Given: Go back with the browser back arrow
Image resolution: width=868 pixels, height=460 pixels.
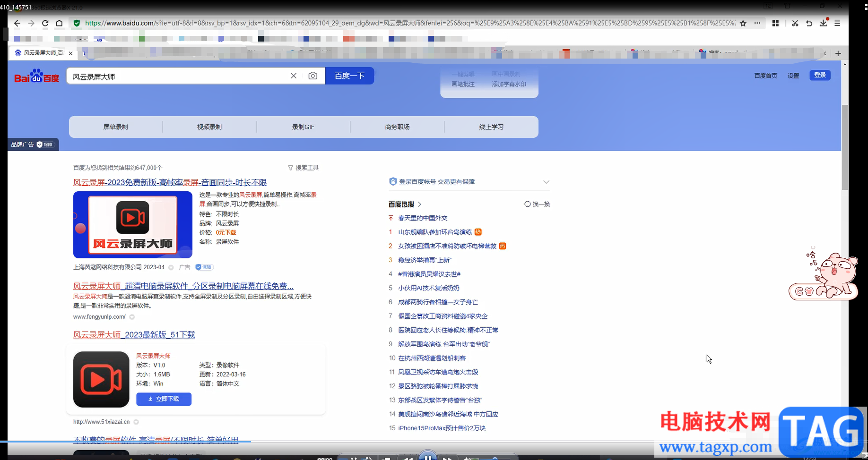Looking at the screenshot, I should coord(17,23).
